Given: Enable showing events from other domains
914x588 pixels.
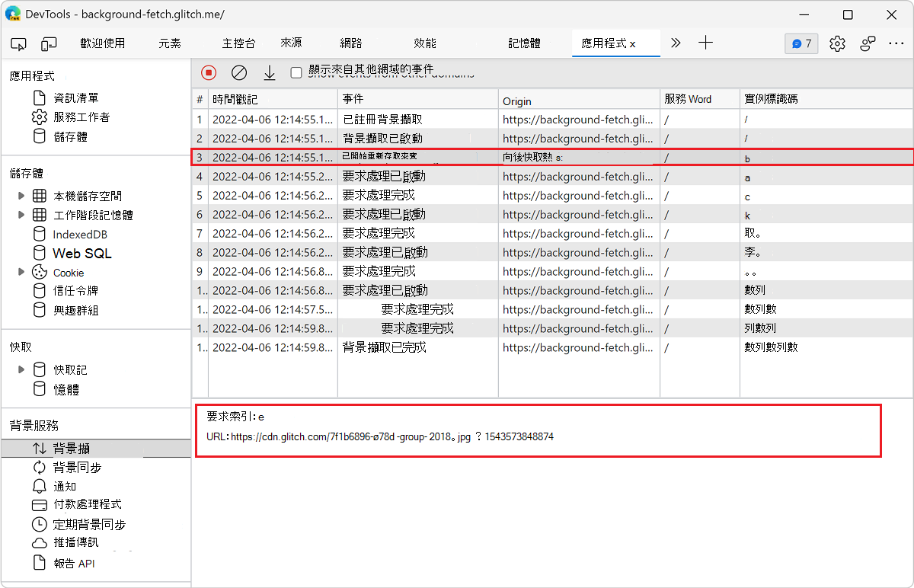Looking at the screenshot, I should (296, 72).
